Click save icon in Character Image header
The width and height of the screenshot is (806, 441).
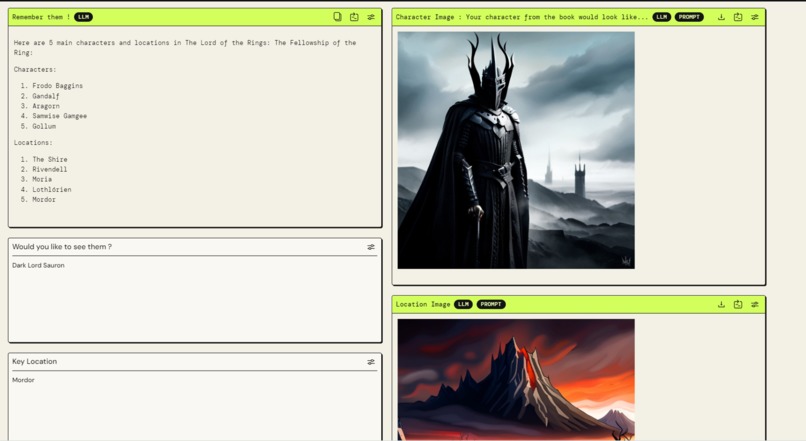point(738,17)
